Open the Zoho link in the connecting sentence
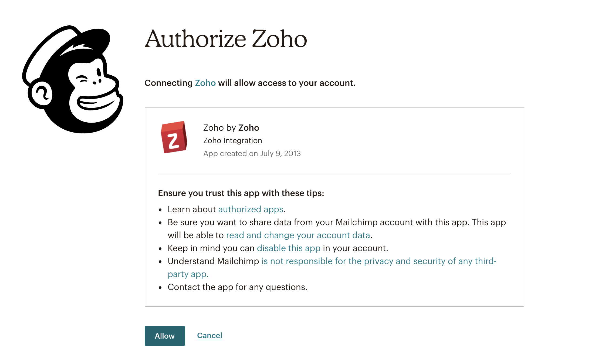The height and width of the screenshot is (364, 602). point(205,83)
